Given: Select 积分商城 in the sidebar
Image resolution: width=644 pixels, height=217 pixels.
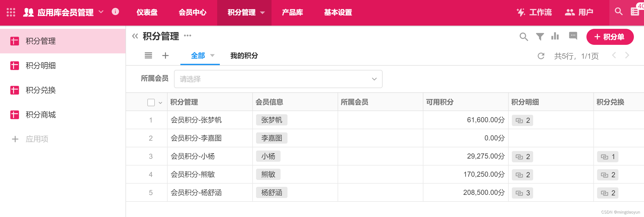Looking at the screenshot, I should pos(63,115).
